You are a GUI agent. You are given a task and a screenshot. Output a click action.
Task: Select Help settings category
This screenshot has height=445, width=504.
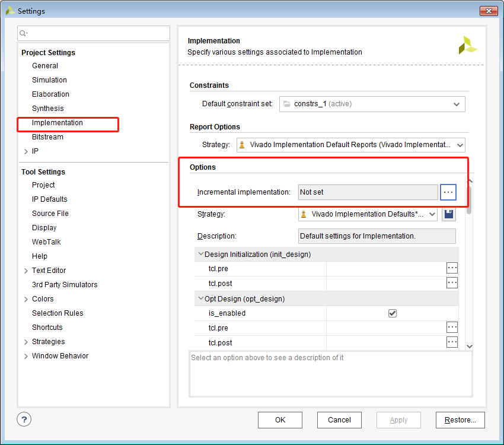click(x=40, y=256)
